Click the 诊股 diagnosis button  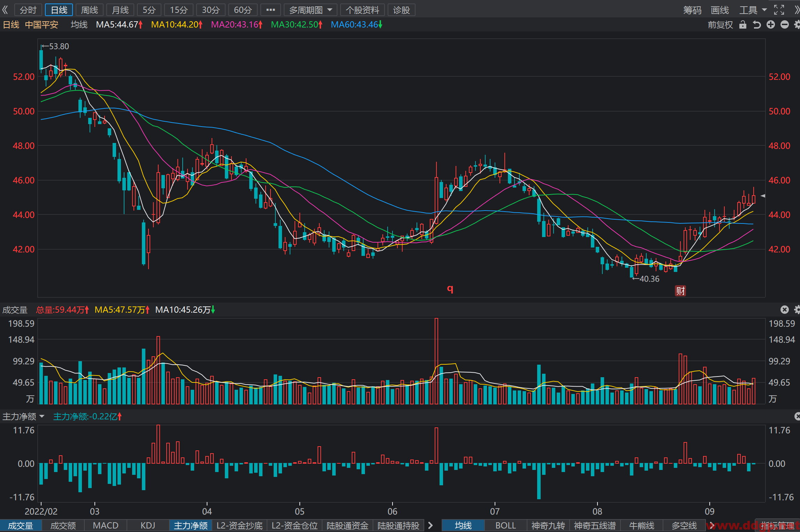pos(401,10)
